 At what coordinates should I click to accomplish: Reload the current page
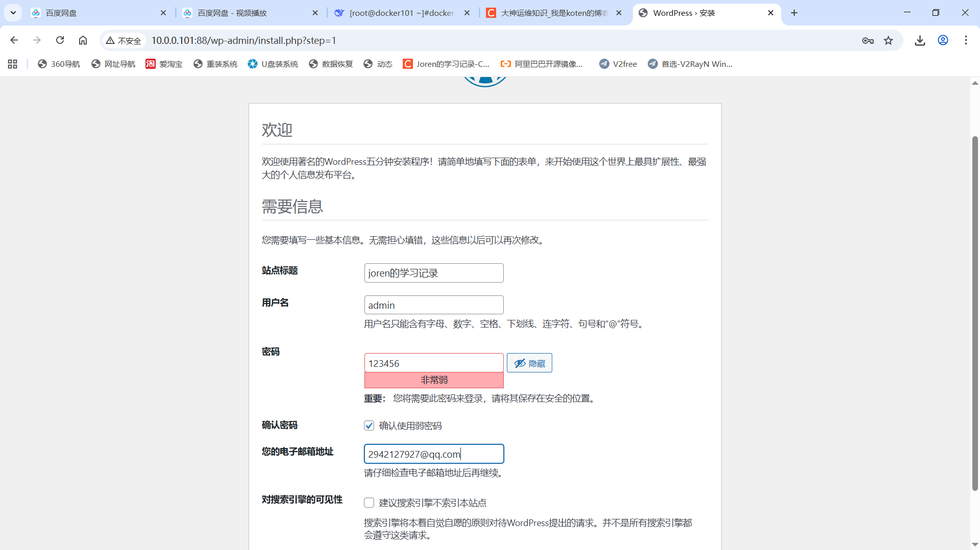[x=60, y=40]
